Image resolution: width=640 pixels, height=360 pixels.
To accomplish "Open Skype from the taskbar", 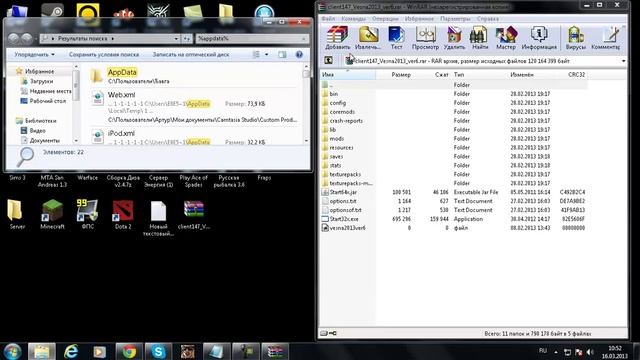I will click(158, 351).
